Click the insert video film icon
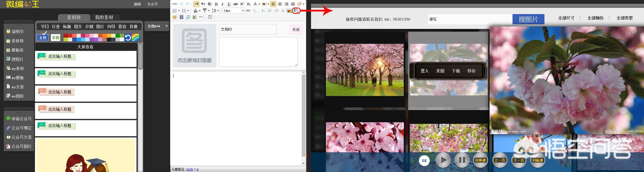This screenshot has height=172, width=644. 181,17
